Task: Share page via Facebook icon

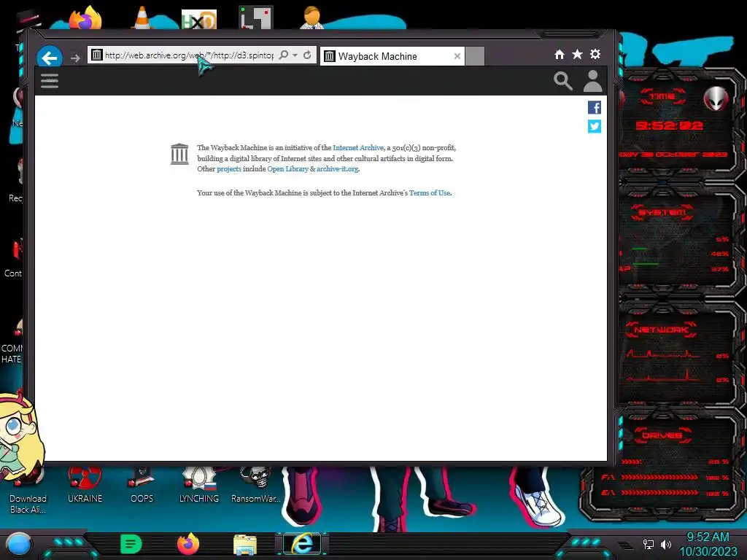Action: click(594, 108)
